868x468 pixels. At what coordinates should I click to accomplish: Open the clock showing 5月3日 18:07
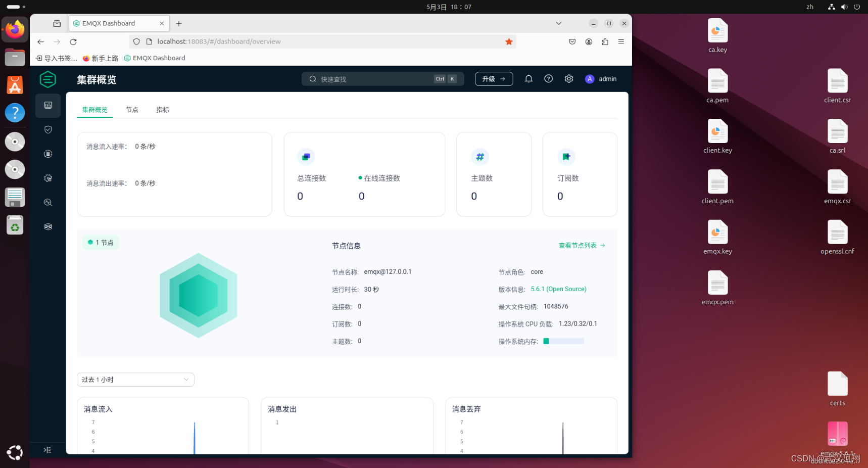449,7
